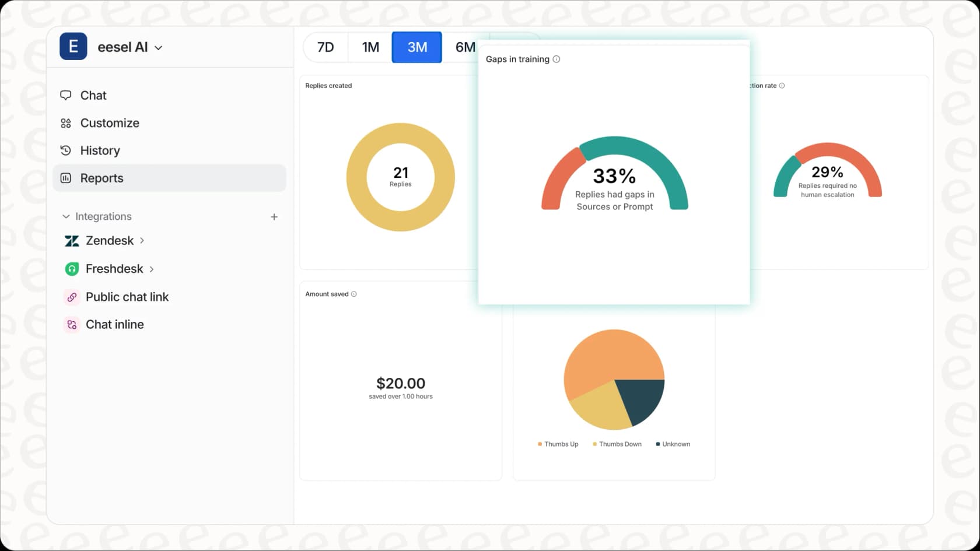This screenshot has width=980, height=551.
Task: Open the Zendesk integration
Action: pos(110,241)
